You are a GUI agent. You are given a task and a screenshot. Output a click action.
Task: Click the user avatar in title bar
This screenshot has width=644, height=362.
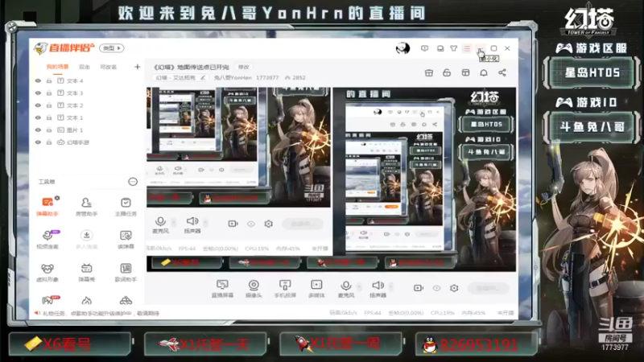402,48
